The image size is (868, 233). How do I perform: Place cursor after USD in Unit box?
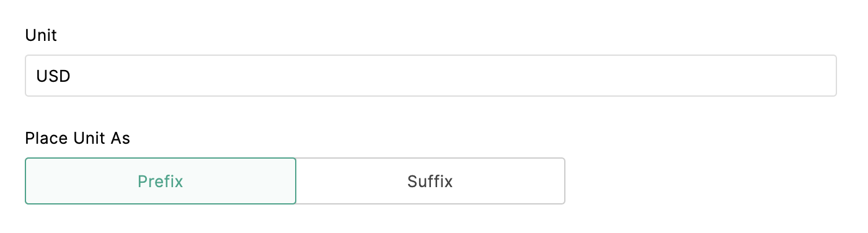point(73,76)
